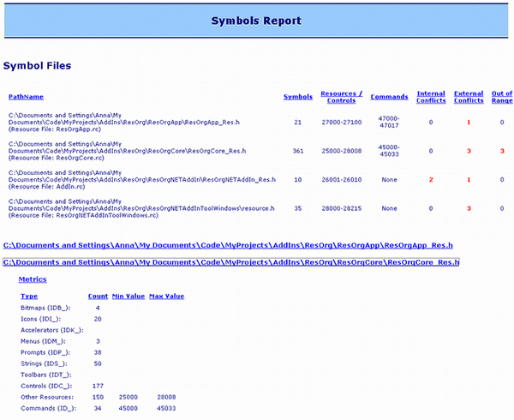
Task: Click the Strings (IDS_) row label
Action: pyautogui.click(x=45, y=363)
